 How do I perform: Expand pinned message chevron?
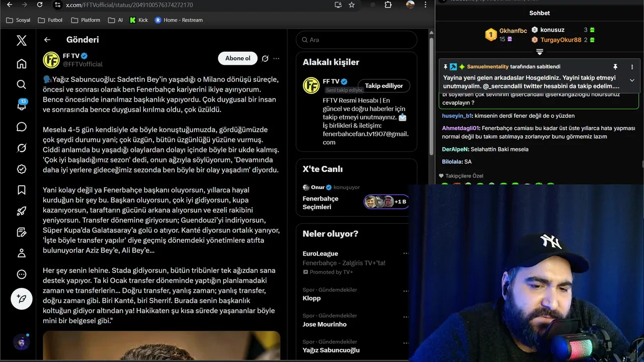coord(632,80)
